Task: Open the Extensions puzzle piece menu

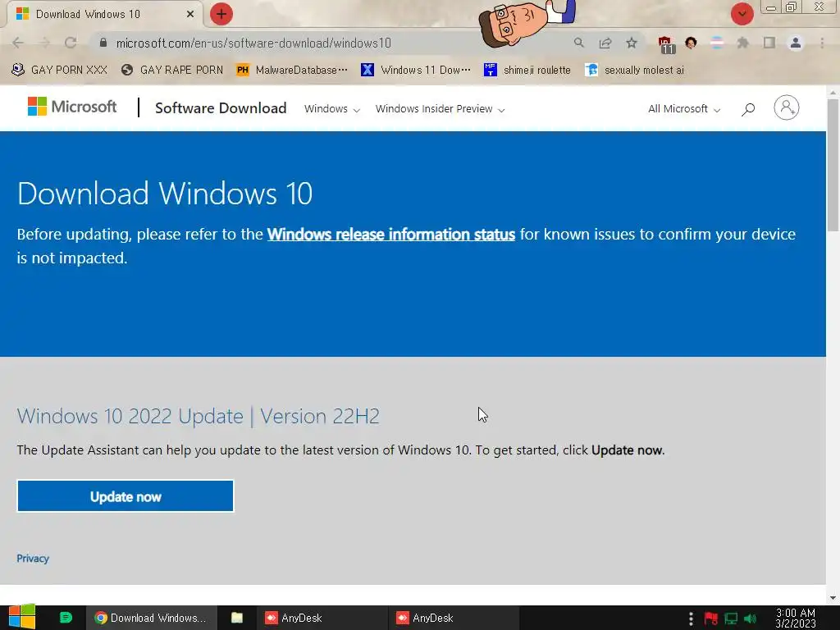Action: (x=743, y=43)
